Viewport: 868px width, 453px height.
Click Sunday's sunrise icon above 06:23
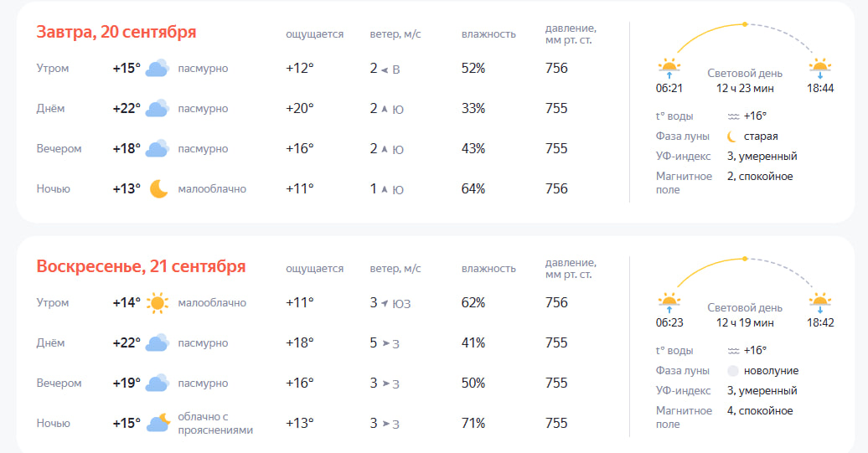[668, 302]
